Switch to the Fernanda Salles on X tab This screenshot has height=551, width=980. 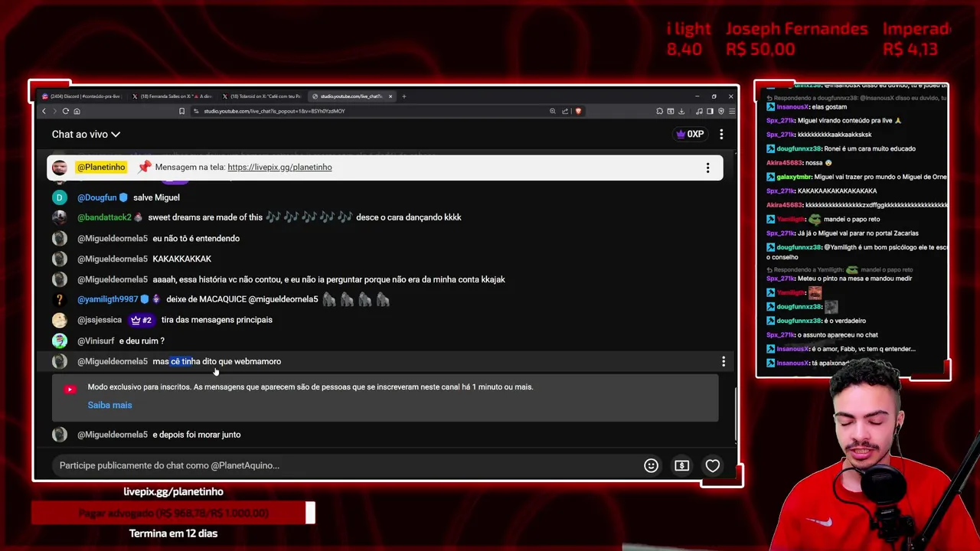click(173, 96)
